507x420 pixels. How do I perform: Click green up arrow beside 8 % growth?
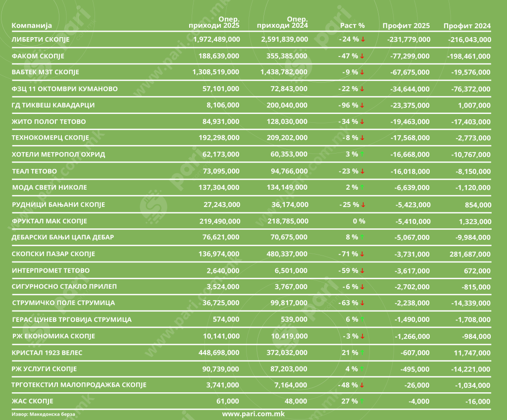pyautogui.click(x=362, y=237)
